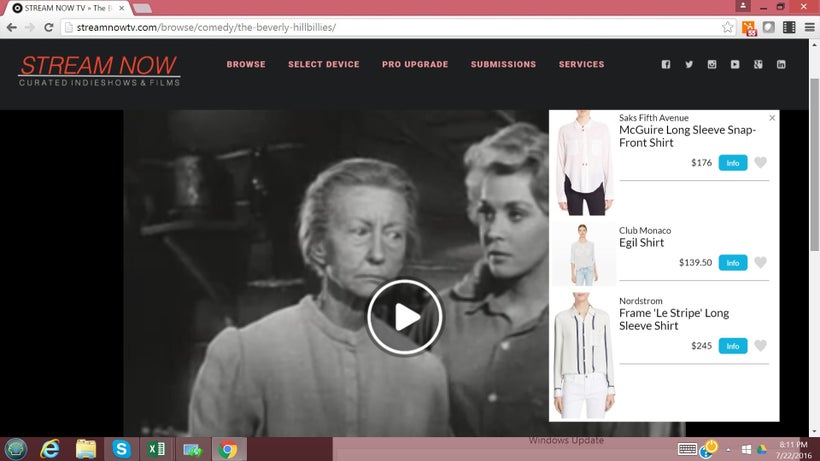Image resolution: width=820 pixels, height=461 pixels.
Task: Click the Chrome taskbar icon
Action: click(x=228, y=449)
